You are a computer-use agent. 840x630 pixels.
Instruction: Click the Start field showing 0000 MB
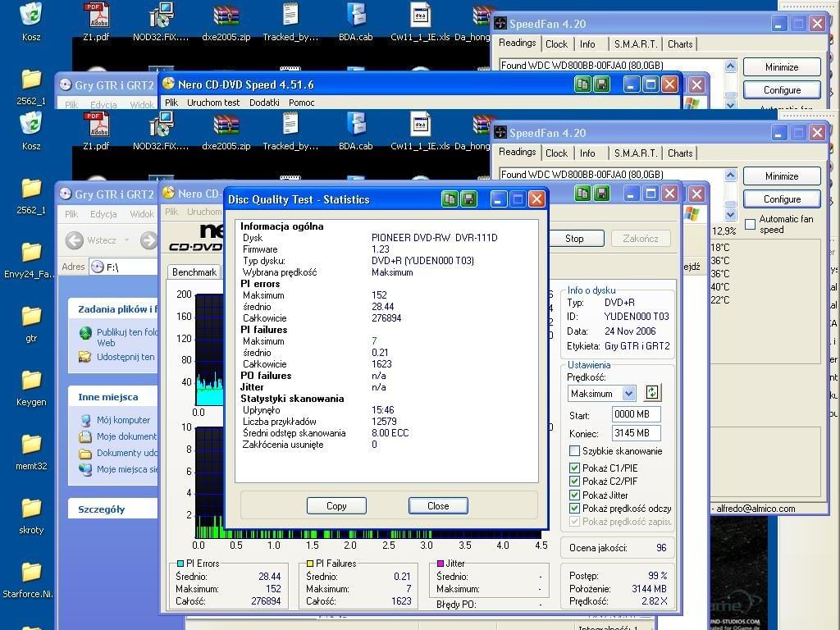(x=636, y=414)
